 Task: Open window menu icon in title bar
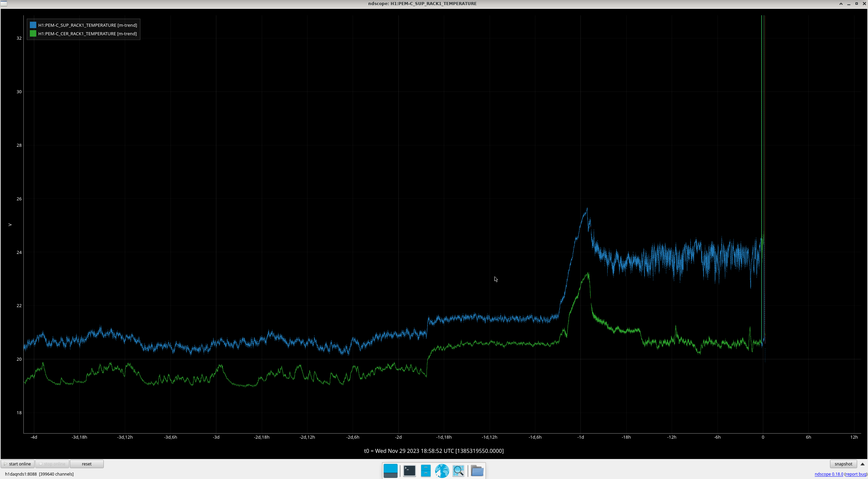[x=3, y=3]
